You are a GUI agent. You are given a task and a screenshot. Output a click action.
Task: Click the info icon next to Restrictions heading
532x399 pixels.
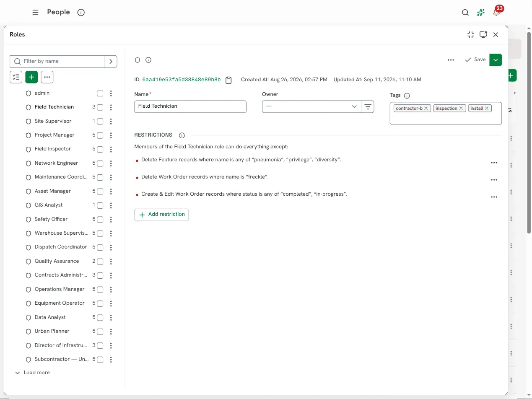click(x=182, y=135)
